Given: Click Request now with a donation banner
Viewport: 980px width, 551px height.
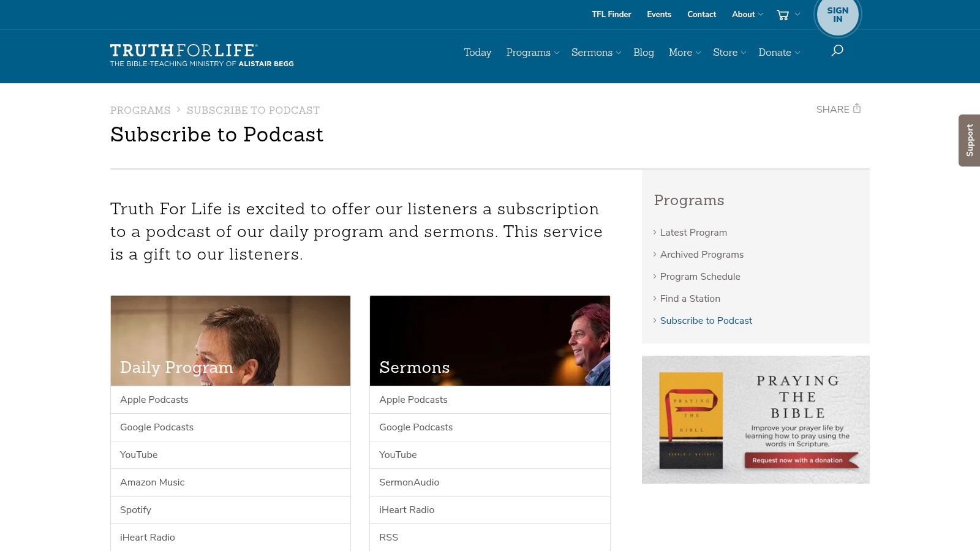Looking at the screenshot, I should point(801,460).
